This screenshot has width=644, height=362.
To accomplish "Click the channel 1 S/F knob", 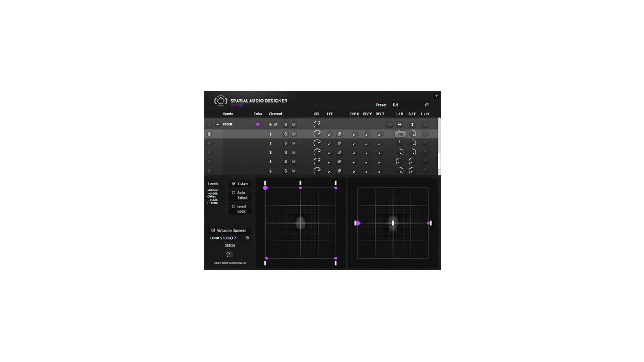I will 413,134.
